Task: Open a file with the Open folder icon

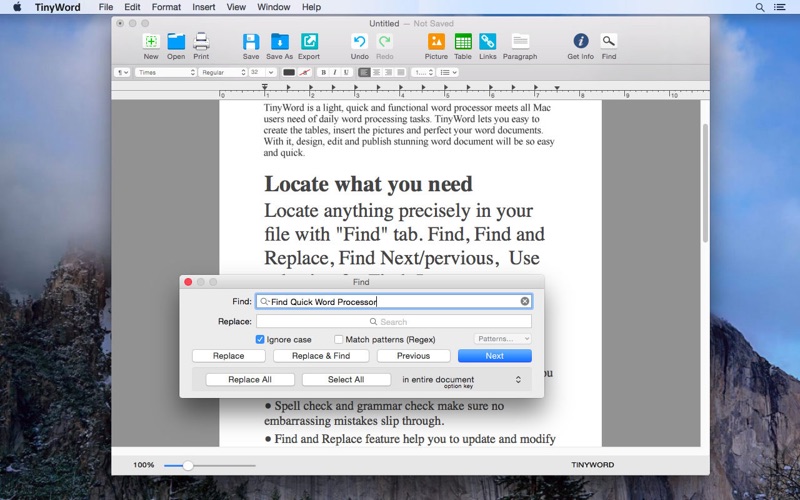Action: tap(176, 41)
